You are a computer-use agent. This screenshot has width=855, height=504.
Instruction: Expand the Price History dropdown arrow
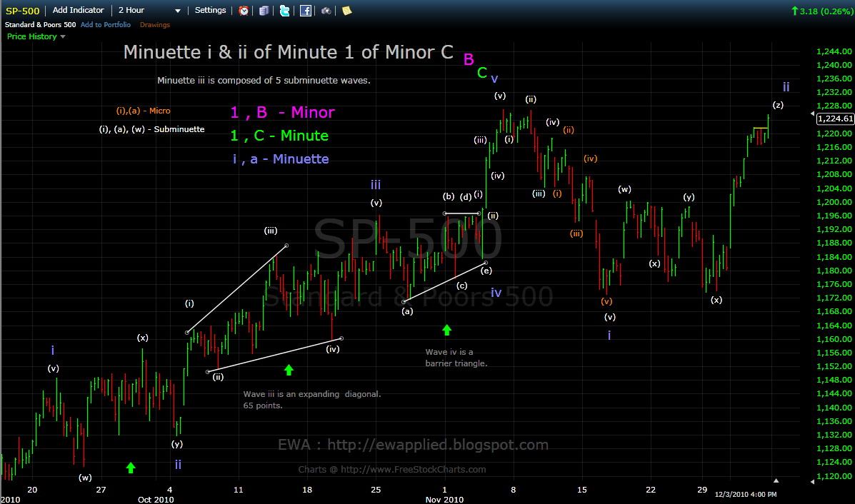pyautogui.click(x=63, y=36)
